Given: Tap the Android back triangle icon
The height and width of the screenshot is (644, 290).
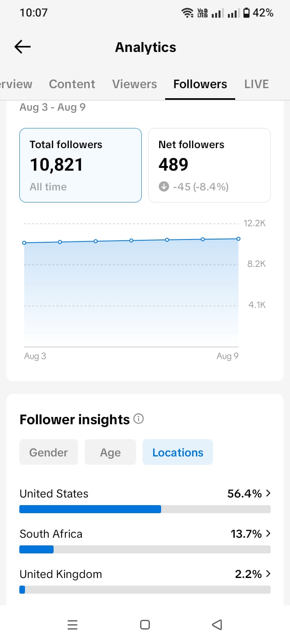Looking at the screenshot, I should pyautogui.click(x=217, y=625).
